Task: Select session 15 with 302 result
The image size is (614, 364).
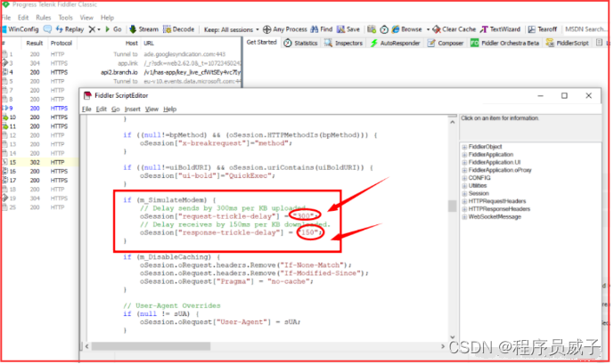Action: 39,162
